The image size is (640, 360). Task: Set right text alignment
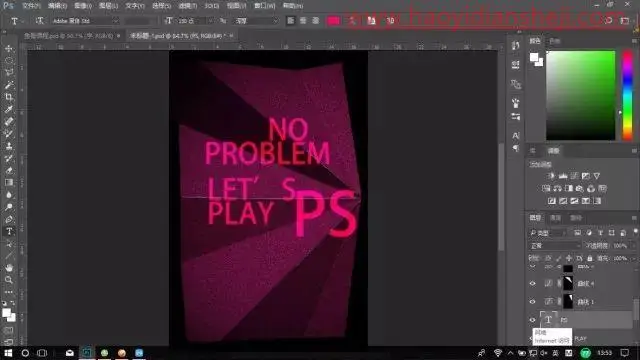click(x=316, y=20)
